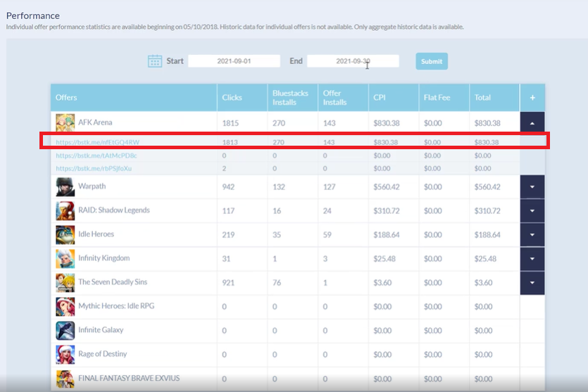The width and height of the screenshot is (588, 392).
Task: Click Infinity Kingdom's $25.48 total
Action: coord(485,258)
